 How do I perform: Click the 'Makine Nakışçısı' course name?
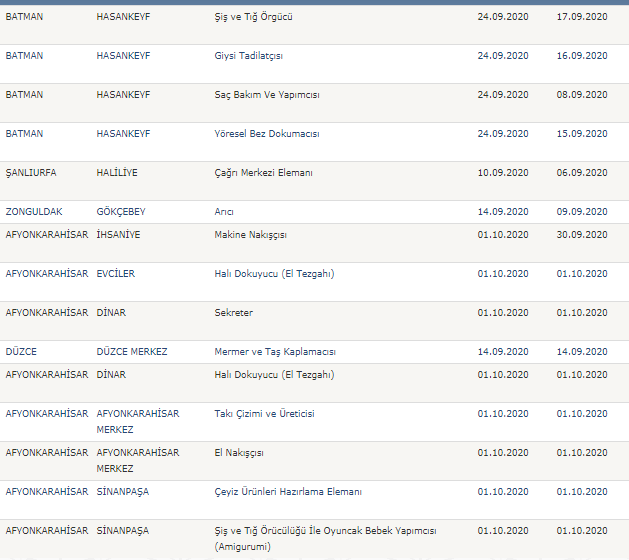(250, 235)
